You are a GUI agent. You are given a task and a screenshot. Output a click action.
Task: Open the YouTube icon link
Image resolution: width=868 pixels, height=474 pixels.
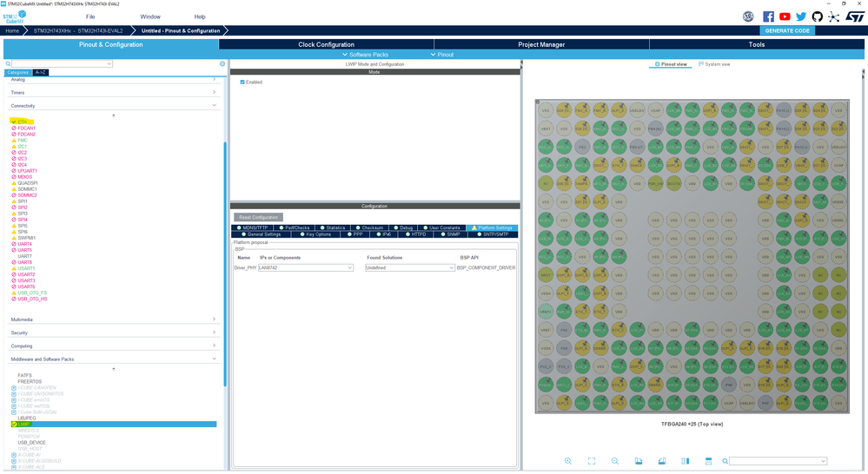click(785, 16)
